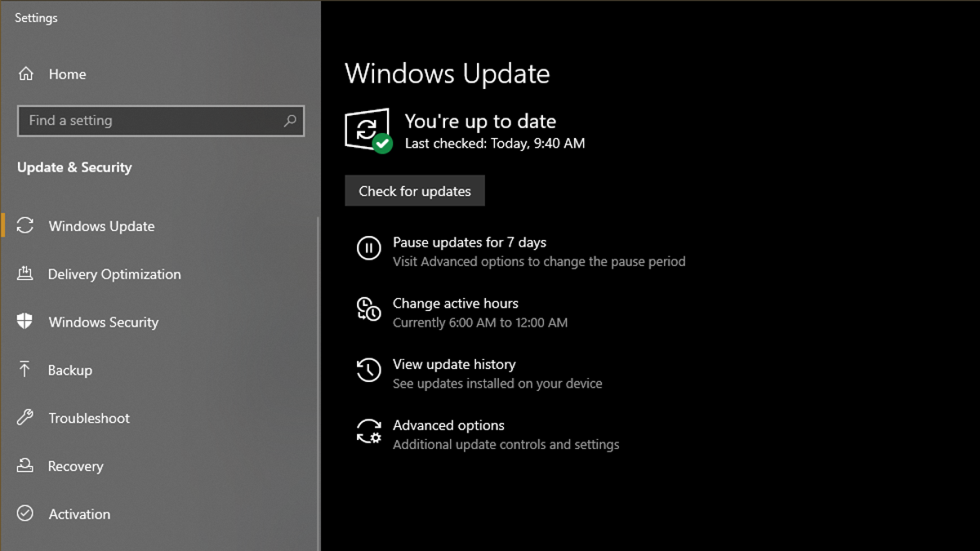Click the 'Windows Update' page title
Viewport: 980px width, 551px height.
[x=448, y=73]
